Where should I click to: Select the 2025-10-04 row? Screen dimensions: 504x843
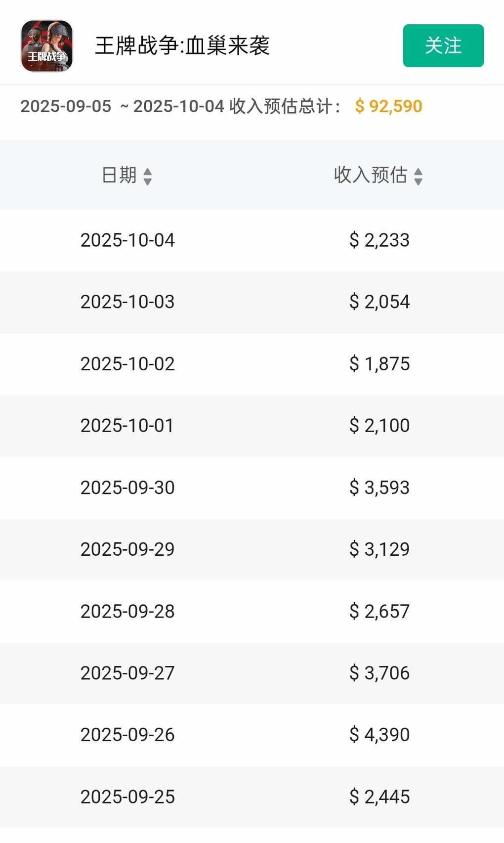click(127, 240)
